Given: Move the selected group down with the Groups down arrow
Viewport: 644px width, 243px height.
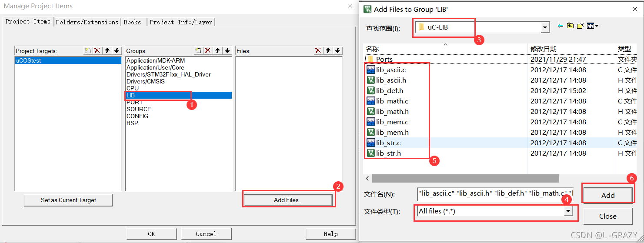Looking at the screenshot, I should pos(227,51).
